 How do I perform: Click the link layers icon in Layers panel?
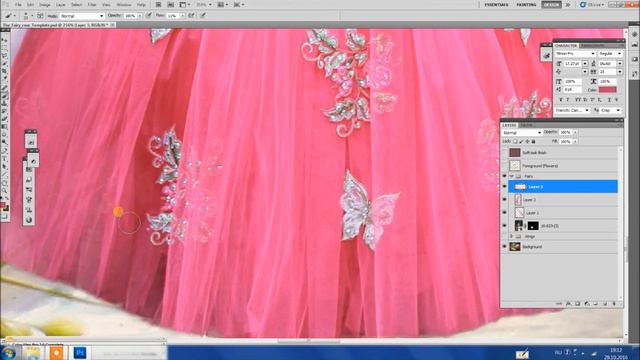[x=559, y=304]
